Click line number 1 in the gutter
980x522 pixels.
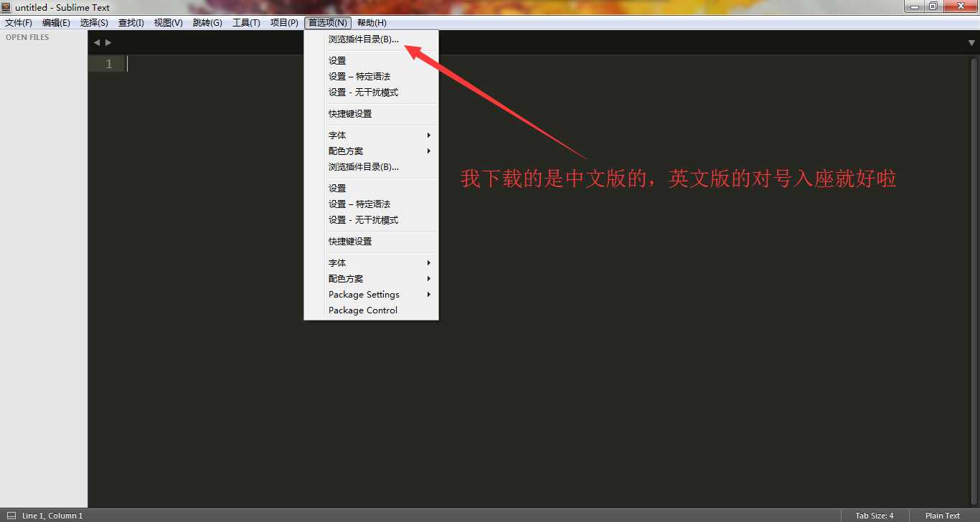pyautogui.click(x=109, y=64)
